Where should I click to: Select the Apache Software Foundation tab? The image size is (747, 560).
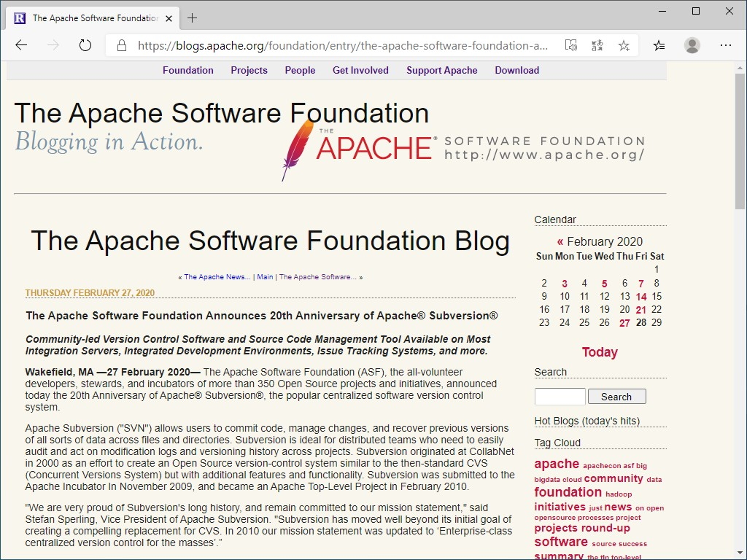[x=95, y=17]
